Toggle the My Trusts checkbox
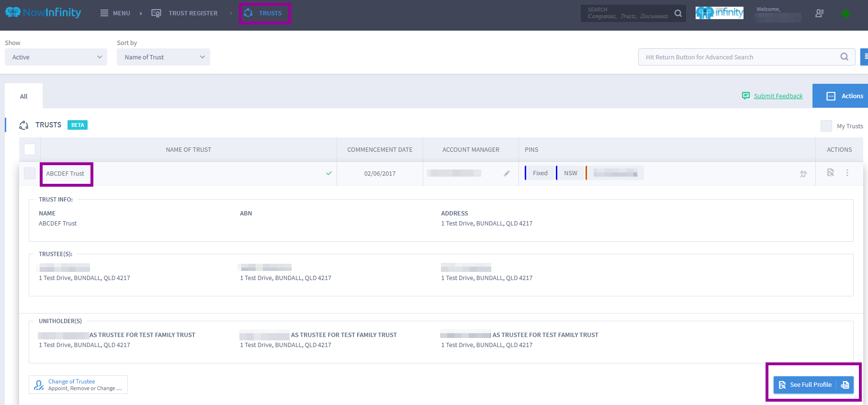 pyautogui.click(x=826, y=126)
